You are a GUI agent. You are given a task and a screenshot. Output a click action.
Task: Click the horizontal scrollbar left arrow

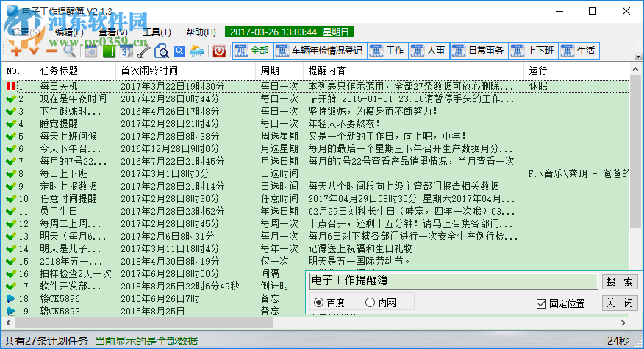[x=8, y=323]
